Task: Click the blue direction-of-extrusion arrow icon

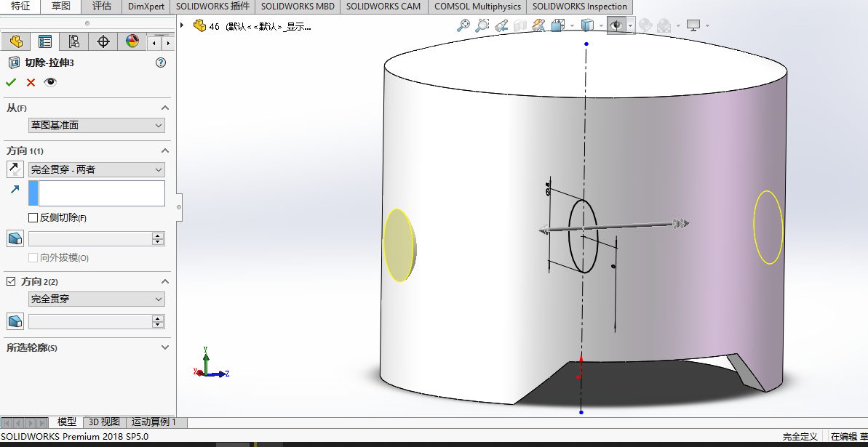Action: 15,190
